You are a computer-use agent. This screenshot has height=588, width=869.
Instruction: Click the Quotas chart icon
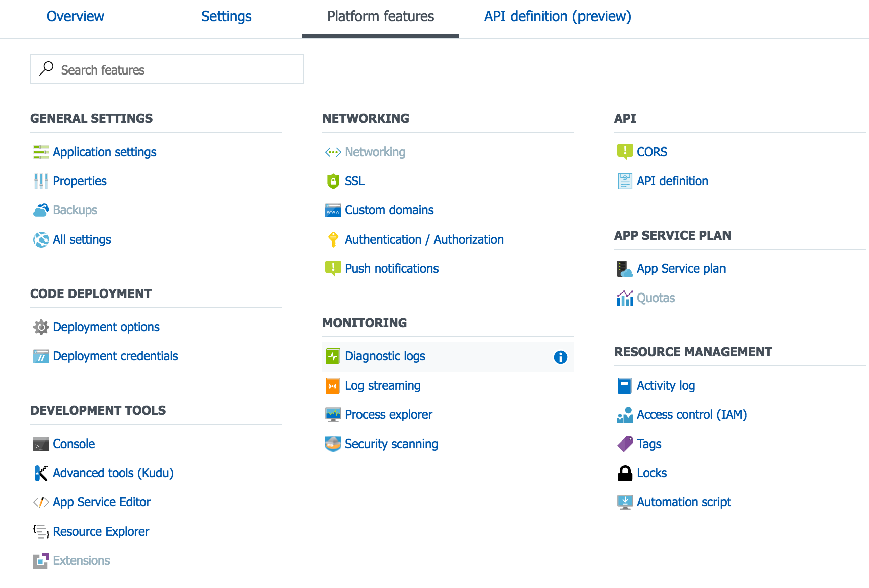(625, 298)
